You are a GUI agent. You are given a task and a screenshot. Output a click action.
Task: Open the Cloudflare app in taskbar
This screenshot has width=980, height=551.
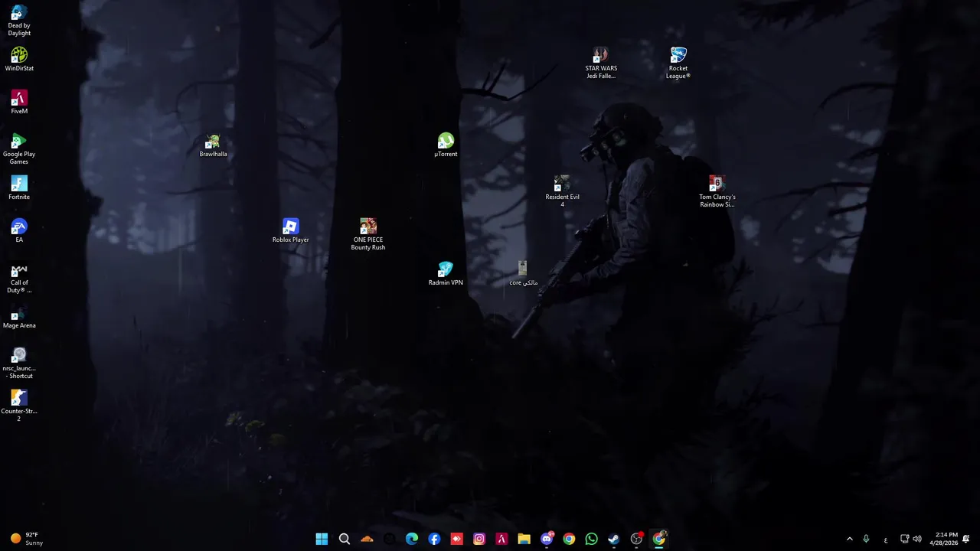pyautogui.click(x=367, y=539)
